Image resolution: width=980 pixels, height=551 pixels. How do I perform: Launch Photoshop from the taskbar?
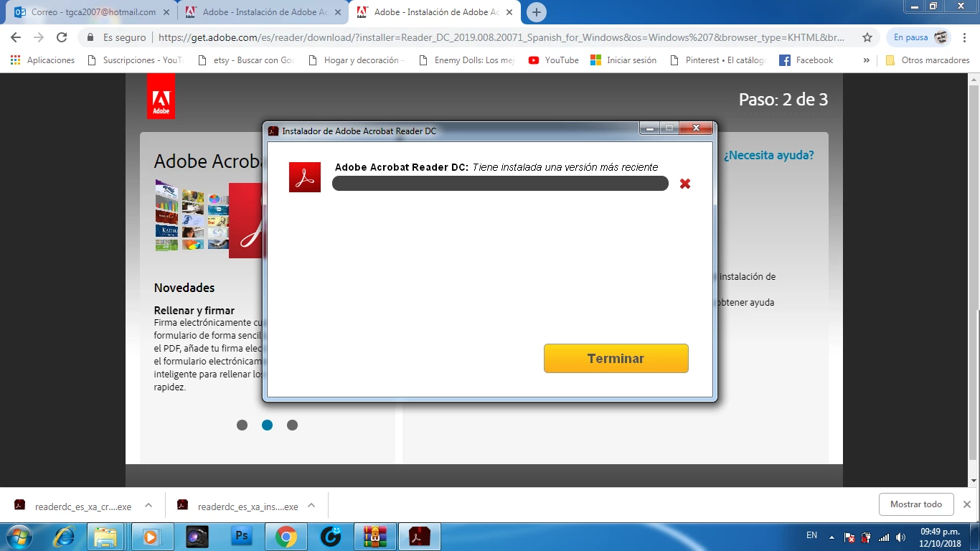tap(242, 537)
